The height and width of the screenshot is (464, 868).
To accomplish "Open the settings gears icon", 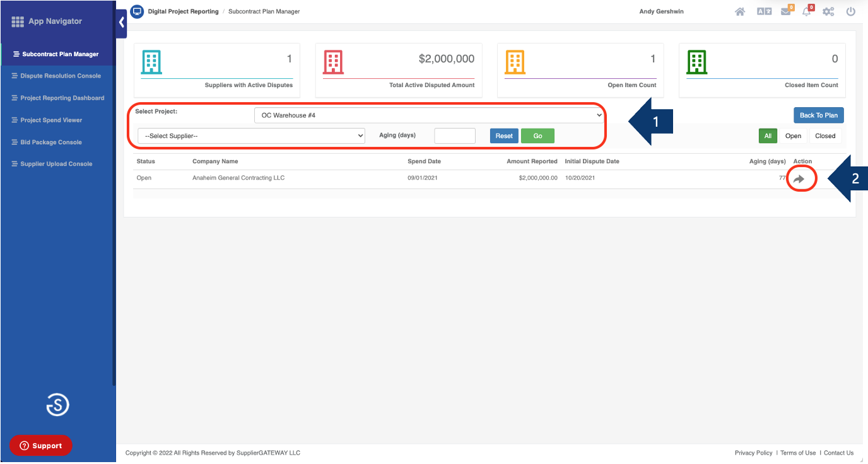I will pyautogui.click(x=828, y=11).
